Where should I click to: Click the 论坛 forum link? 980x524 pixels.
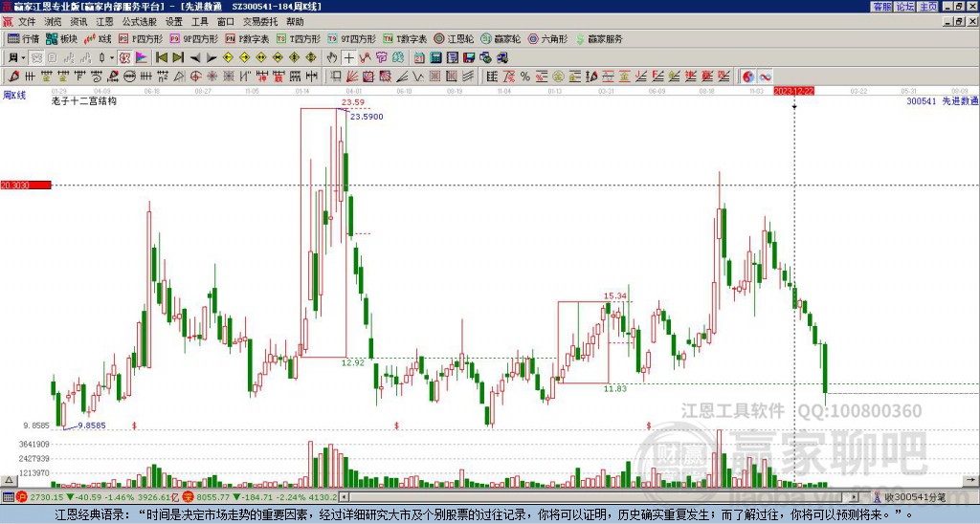904,7
